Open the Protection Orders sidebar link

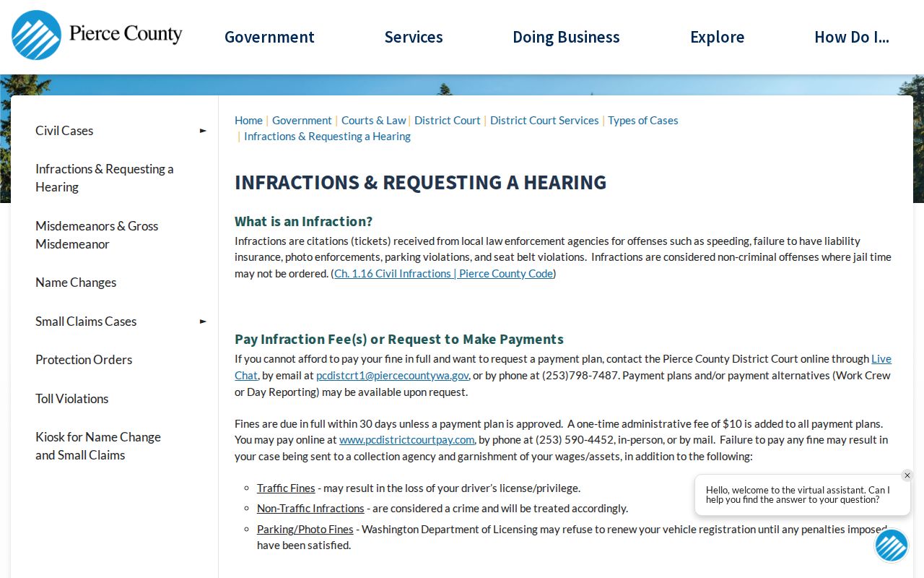point(84,360)
